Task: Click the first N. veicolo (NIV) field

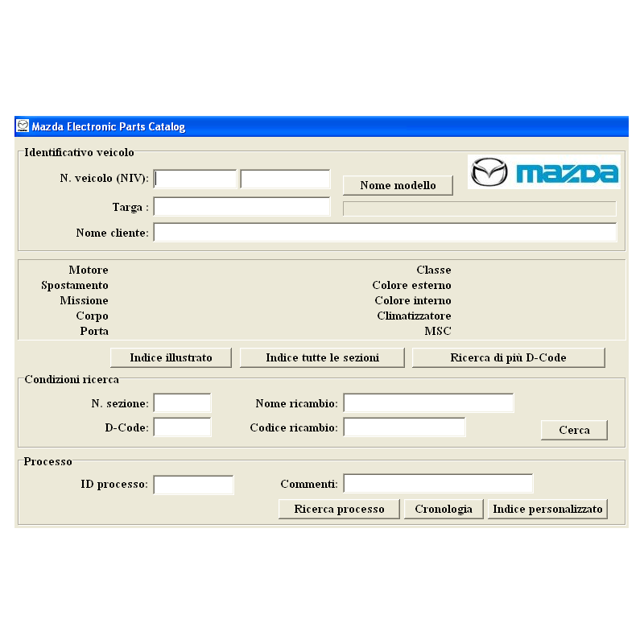Action: [x=195, y=179]
